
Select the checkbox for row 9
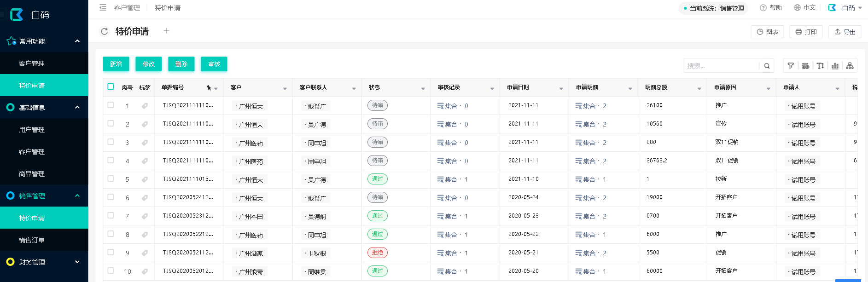(111, 252)
